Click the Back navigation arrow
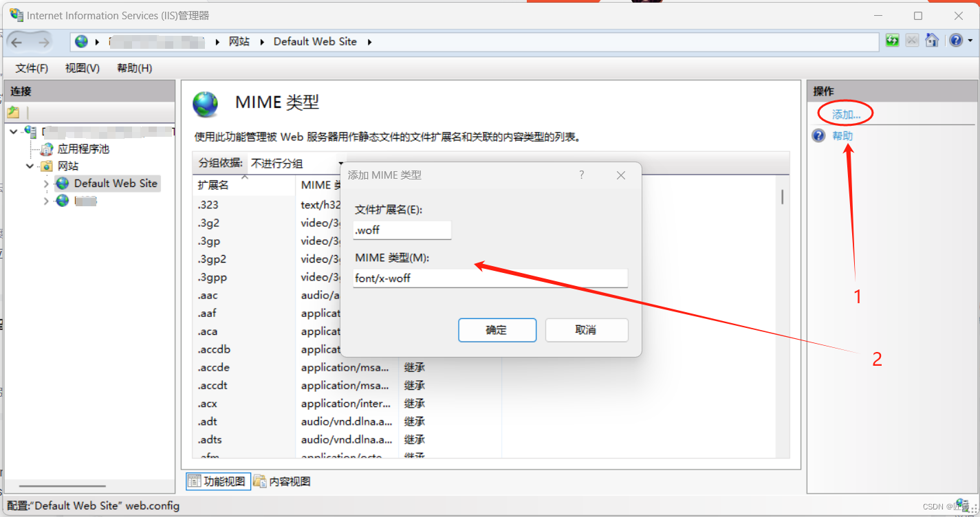Viewport: 980px width, 517px height. pyautogui.click(x=17, y=42)
